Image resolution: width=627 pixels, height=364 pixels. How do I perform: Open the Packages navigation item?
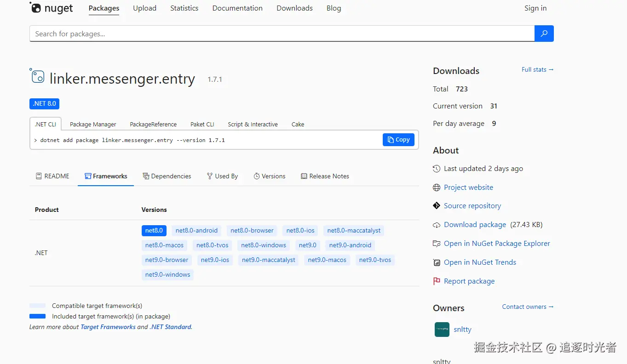(x=104, y=8)
